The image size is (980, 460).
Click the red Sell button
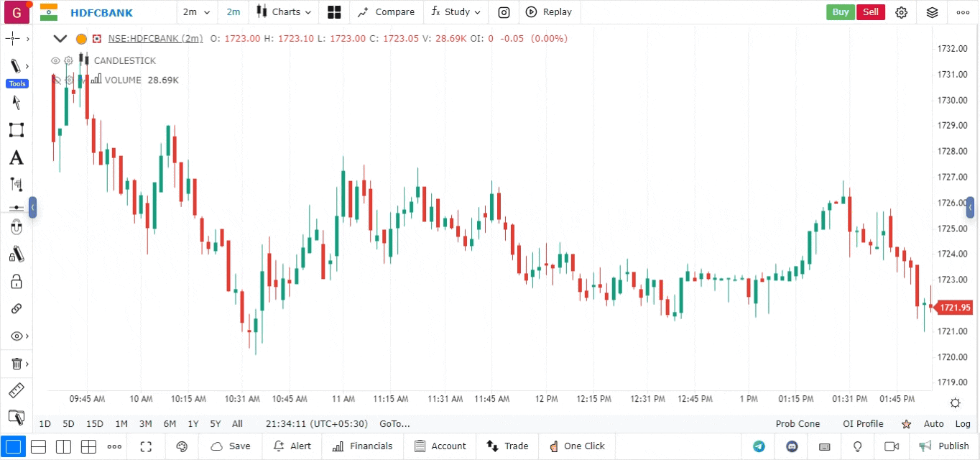coord(871,12)
